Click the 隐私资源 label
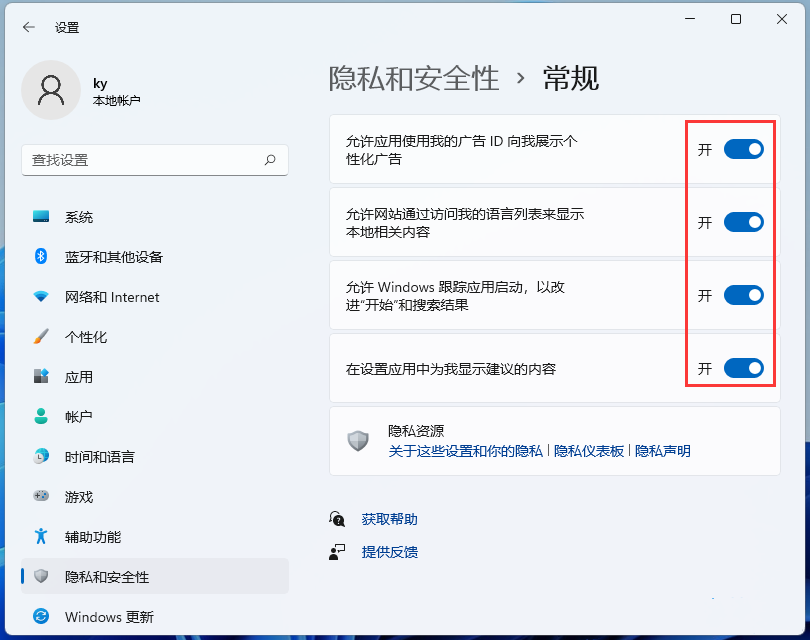The height and width of the screenshot is (640, 810). (416, 431)
